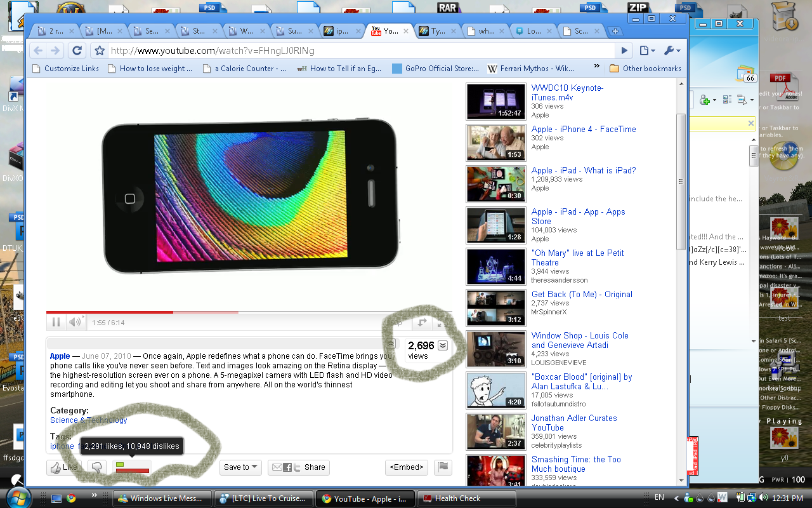This screenshot has width=812, height=508.
Task: Open the 'Boxcar Blood' video thumbnail
Action: [496, 391]
